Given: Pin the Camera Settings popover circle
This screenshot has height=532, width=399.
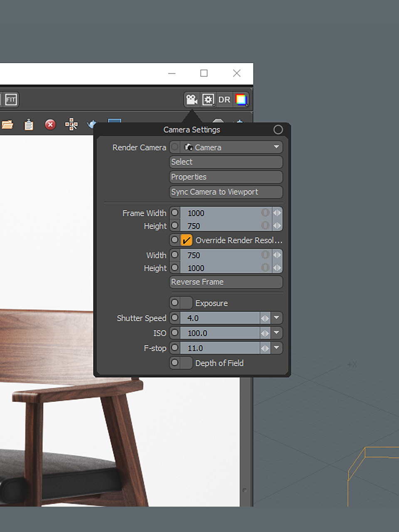Looking at the screenshot, I should [278, 130].
